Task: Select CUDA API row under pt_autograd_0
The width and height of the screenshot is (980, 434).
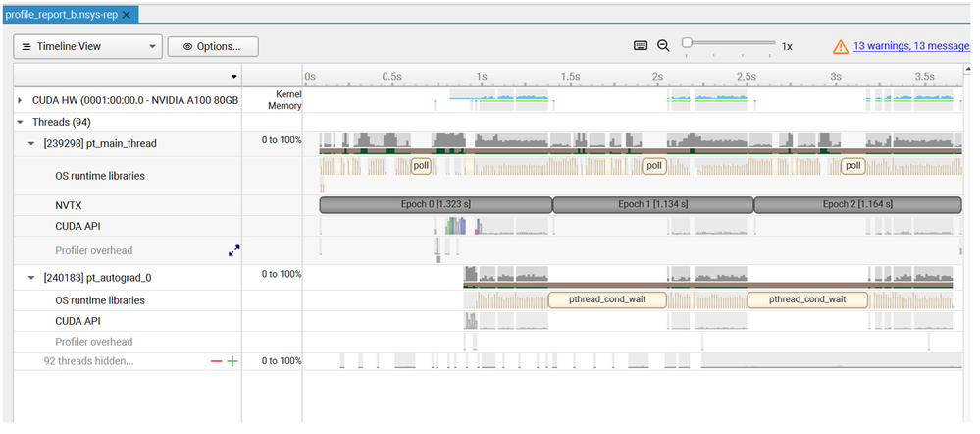Action: 77,321
